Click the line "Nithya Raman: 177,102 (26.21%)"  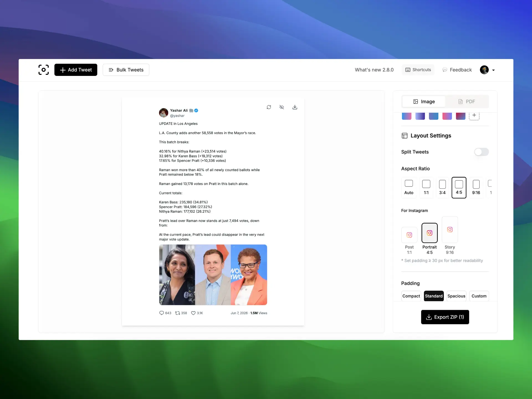[x=185, y=212]
